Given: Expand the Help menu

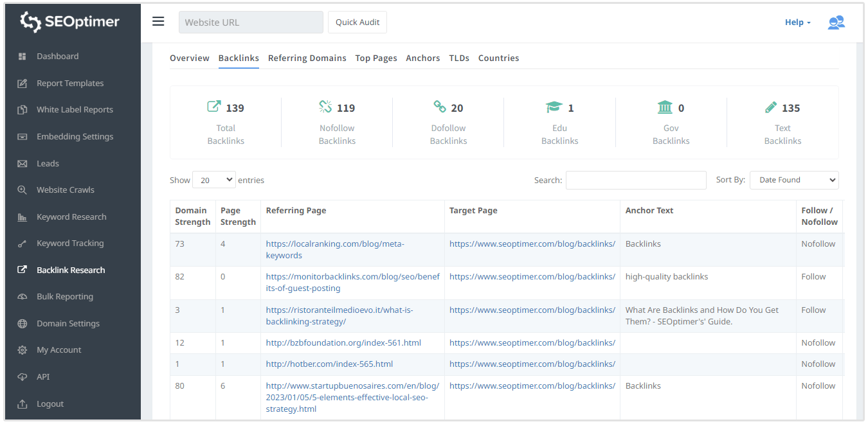Looking at the screenshot, I should point(797,22).
